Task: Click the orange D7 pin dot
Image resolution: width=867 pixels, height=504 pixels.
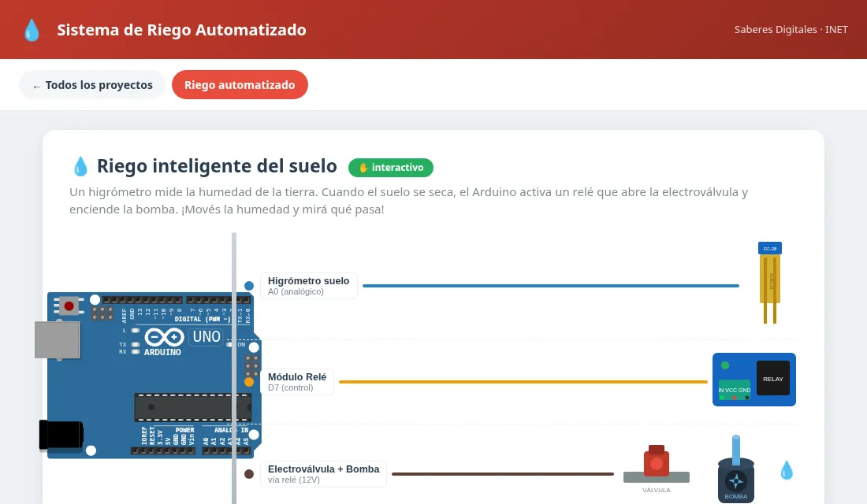Action: click(249, 382)
